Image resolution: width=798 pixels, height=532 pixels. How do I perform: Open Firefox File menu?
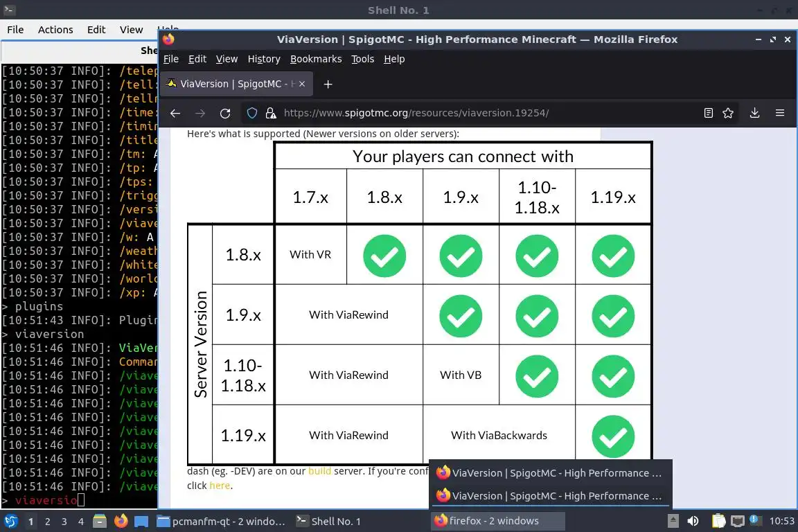coord(171,59)
